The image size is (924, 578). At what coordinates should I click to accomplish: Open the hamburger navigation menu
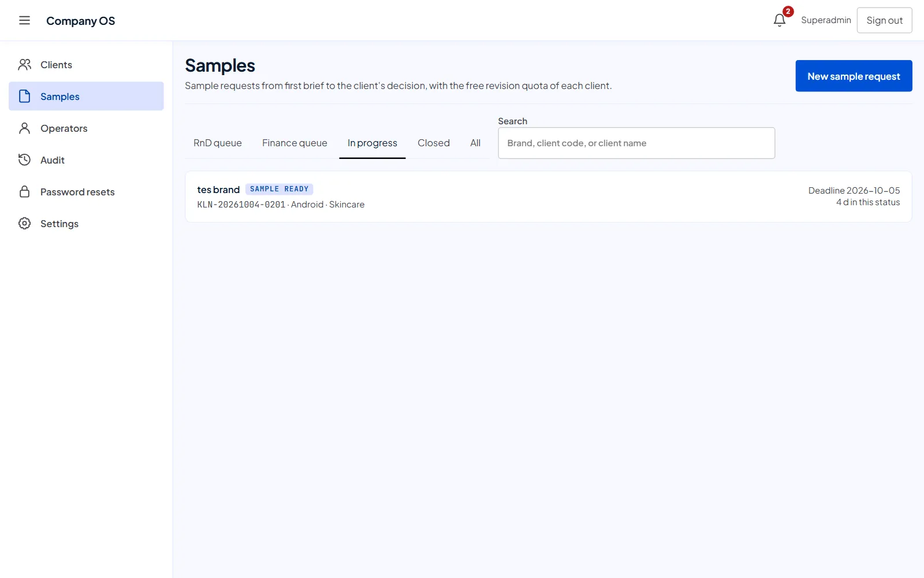(x=24, y=20)
